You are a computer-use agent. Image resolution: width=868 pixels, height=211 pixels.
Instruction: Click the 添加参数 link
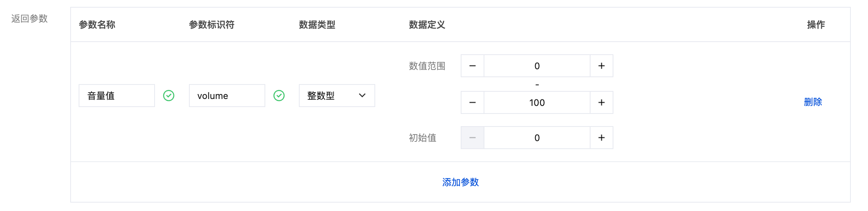[x=460, y=182]
